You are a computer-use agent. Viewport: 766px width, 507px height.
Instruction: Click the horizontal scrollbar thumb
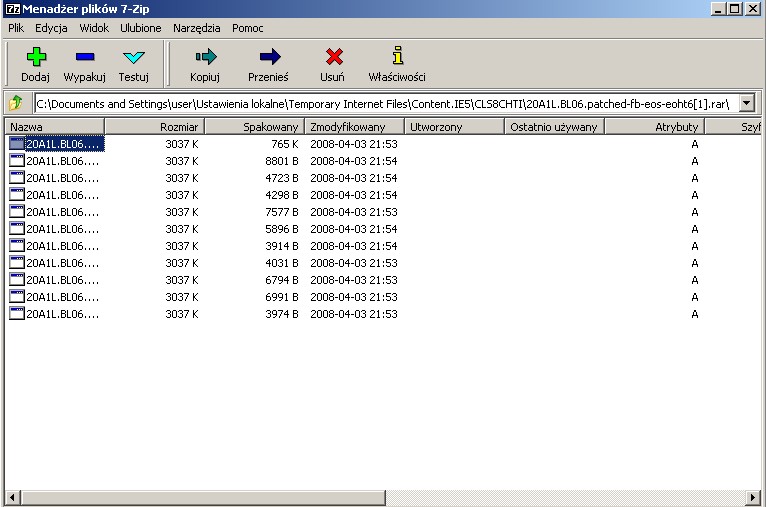click(x=202, y=498)
